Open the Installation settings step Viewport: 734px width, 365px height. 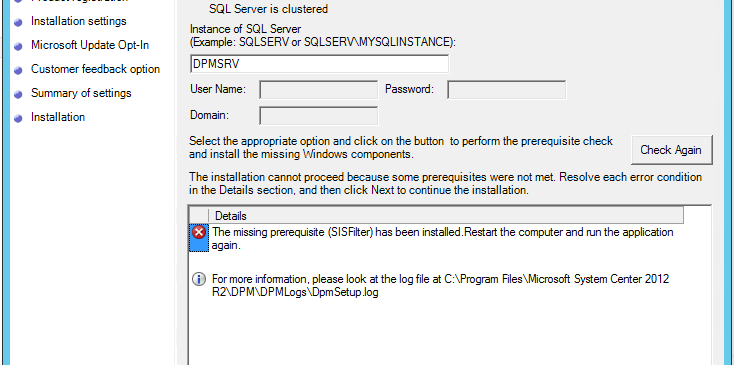coord(79,21)
